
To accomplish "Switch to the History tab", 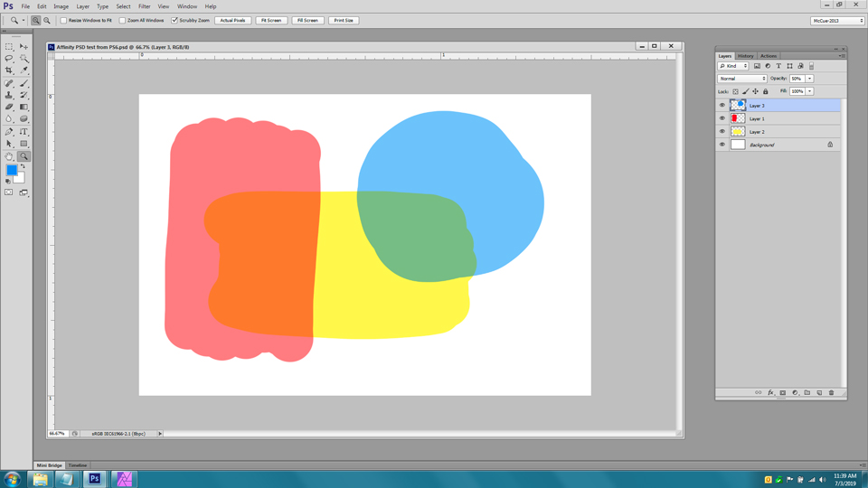I will pyautogui.click(x=746, y=56).
